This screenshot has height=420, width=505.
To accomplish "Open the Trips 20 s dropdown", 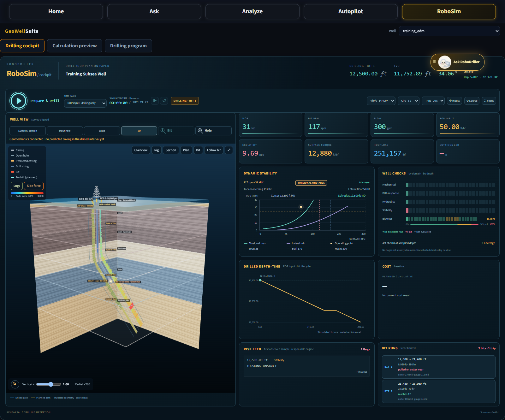I will [433, 101].
